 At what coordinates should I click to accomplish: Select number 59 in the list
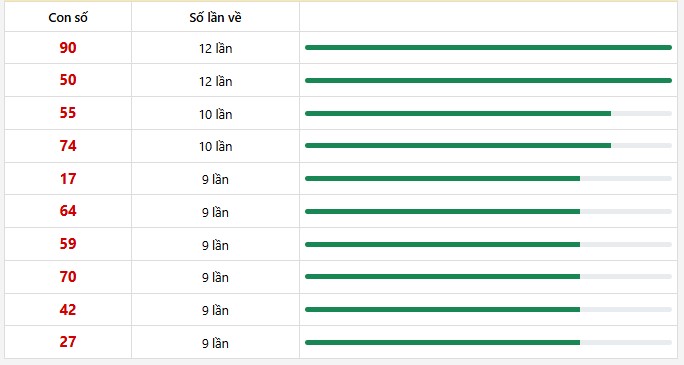(68, 244)
